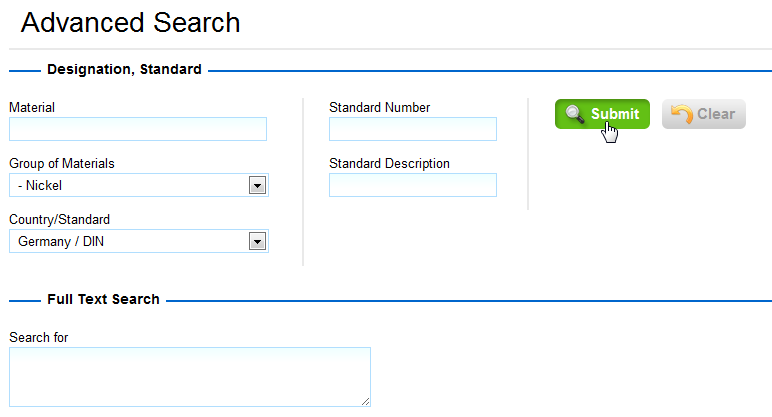This screenshot has height=417, width=772.
Task: Clear all search fields
Action: [704, 114]
